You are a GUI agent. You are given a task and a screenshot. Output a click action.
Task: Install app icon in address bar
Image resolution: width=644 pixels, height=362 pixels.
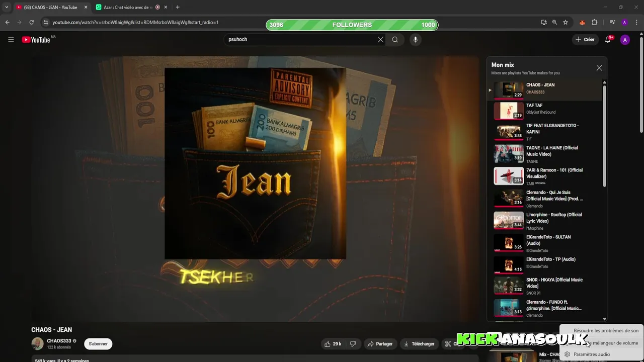(544, 22)
